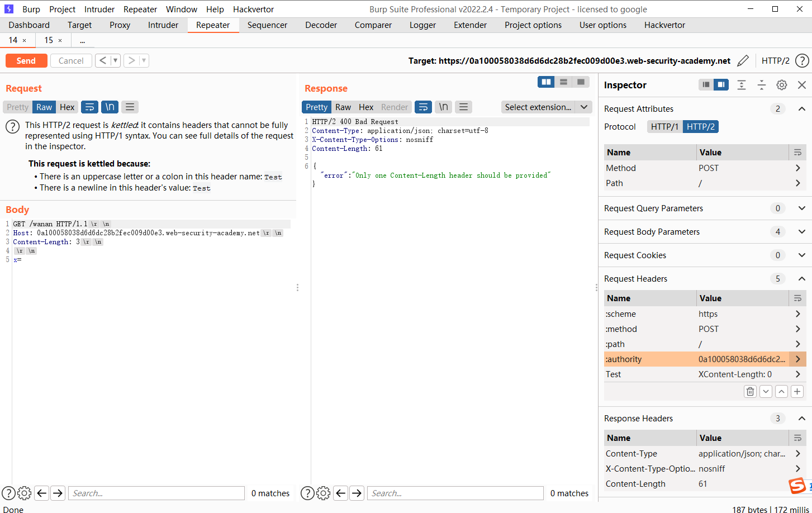
Task: Expand Request Body Parameters section
Action: (802, 231)
